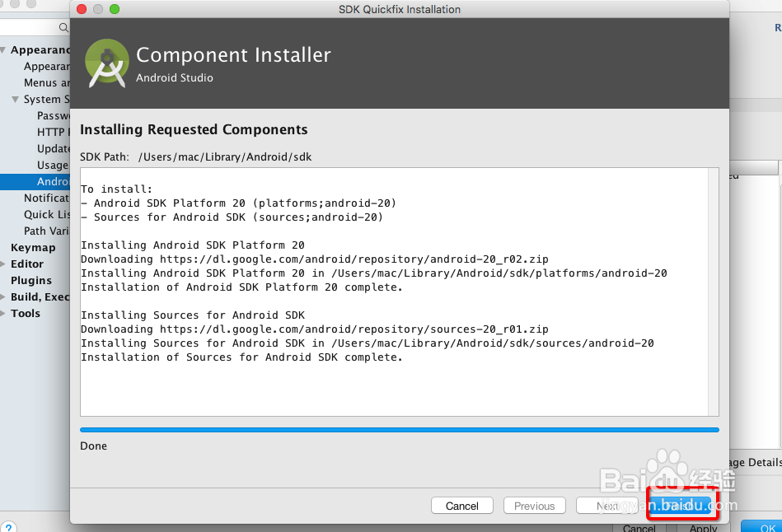Click 'Installation of Sources for Android SDK complete' line
The image size is (782, 532).
[x=241, y=357]
